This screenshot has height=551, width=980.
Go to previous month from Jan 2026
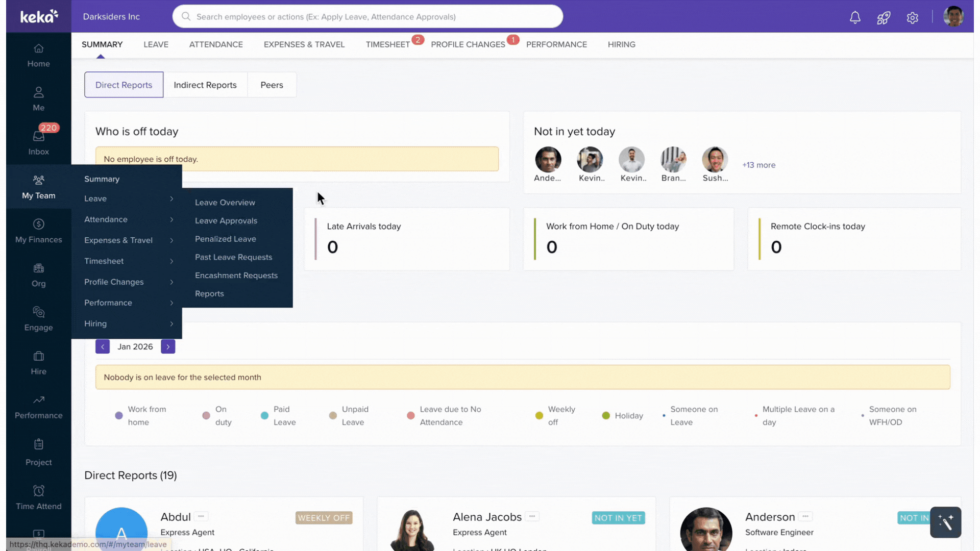(x=103, y=347)
